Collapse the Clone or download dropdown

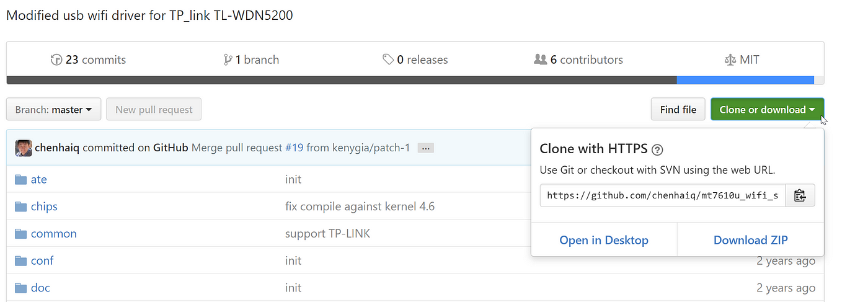tap(767, 110)
